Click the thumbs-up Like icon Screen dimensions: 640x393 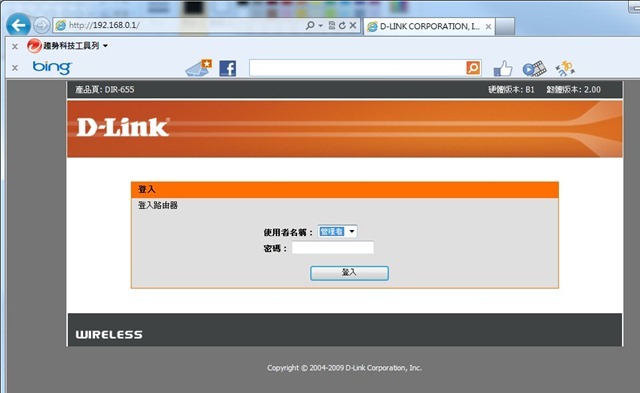click(503, 69)
